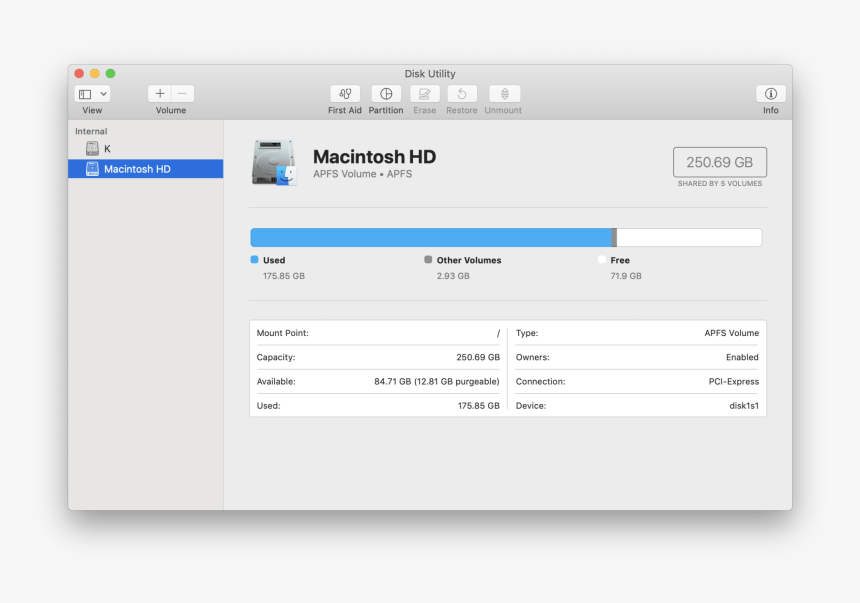Select the Erase toolbar icon
The height and width of the screenshot is (603, 860).
click(x=424, y=97)
